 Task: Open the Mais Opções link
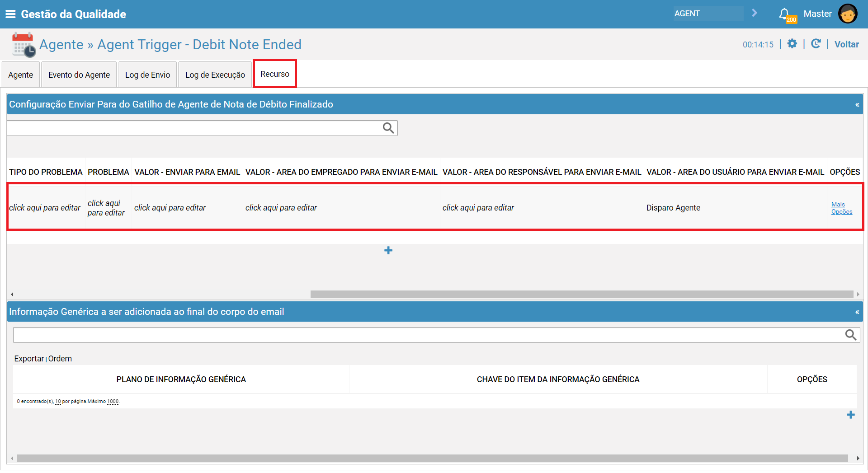pos(842,208)
